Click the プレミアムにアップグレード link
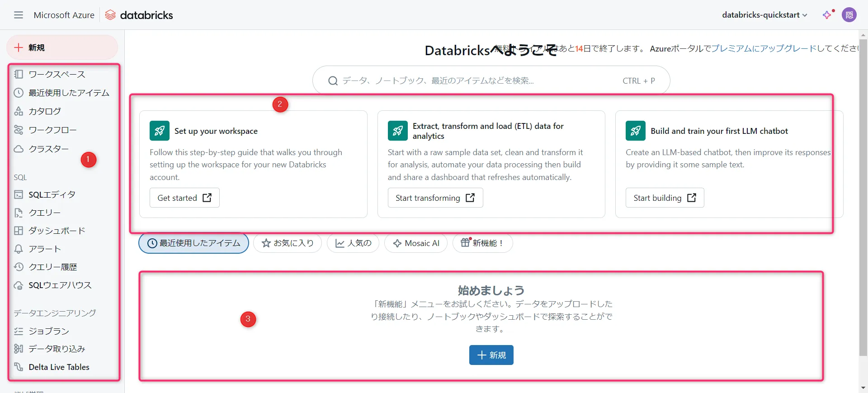868x393 pixels. 764,48
